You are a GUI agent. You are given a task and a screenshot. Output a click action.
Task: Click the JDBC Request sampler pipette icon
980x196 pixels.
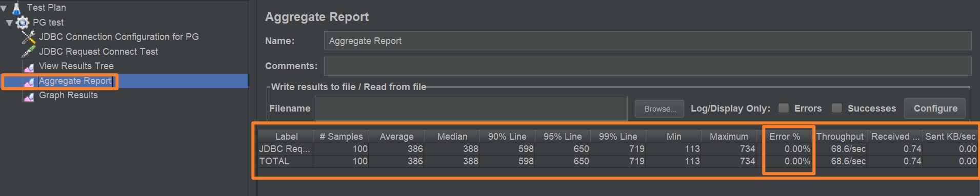point(29,52)
